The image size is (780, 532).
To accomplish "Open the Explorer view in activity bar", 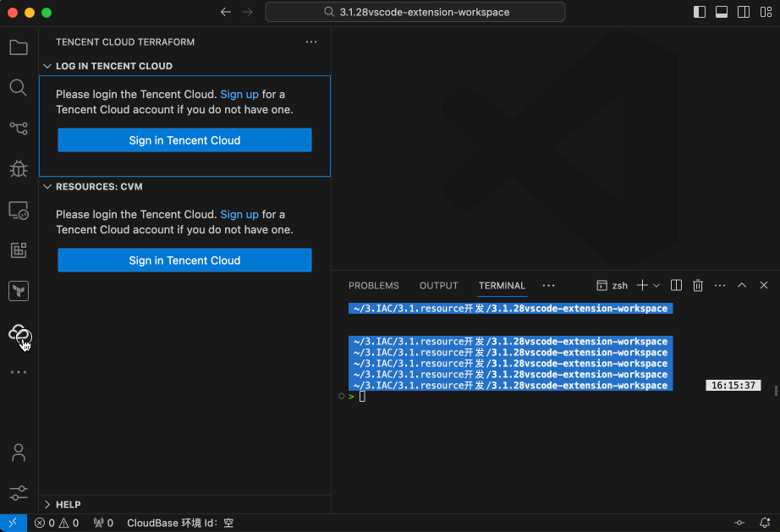I will pyautogui.click(x=19, y=47).
